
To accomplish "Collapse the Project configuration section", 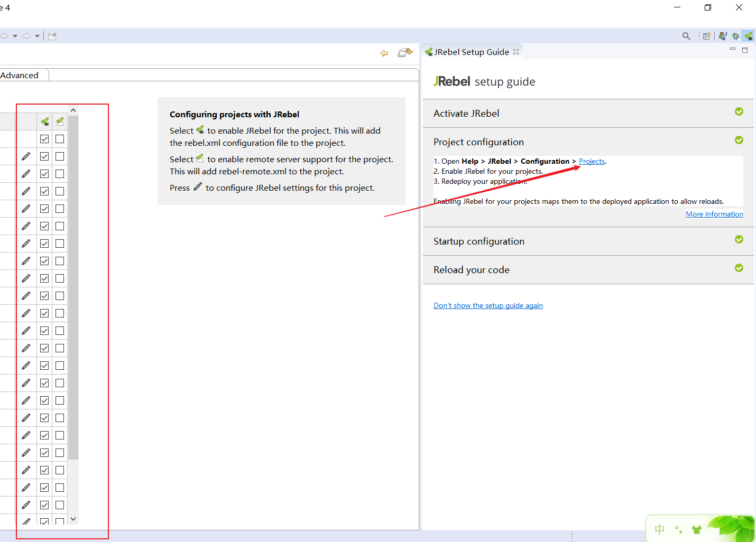I will click(588, 142).
